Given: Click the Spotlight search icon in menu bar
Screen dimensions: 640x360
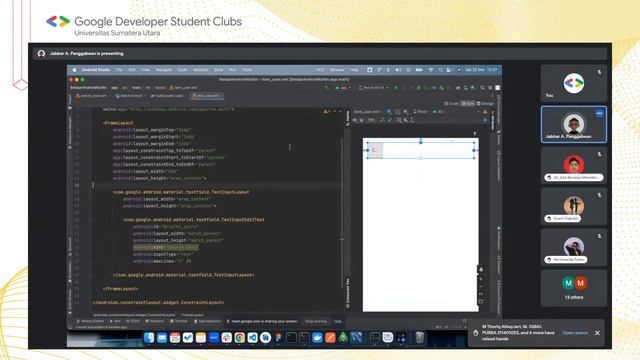Looking at the screenshot, I should coord(440,70).
